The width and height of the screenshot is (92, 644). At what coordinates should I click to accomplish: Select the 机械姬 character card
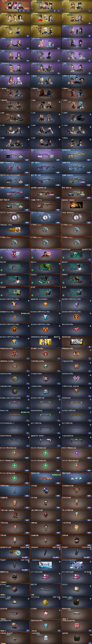(x=46, y=6)
